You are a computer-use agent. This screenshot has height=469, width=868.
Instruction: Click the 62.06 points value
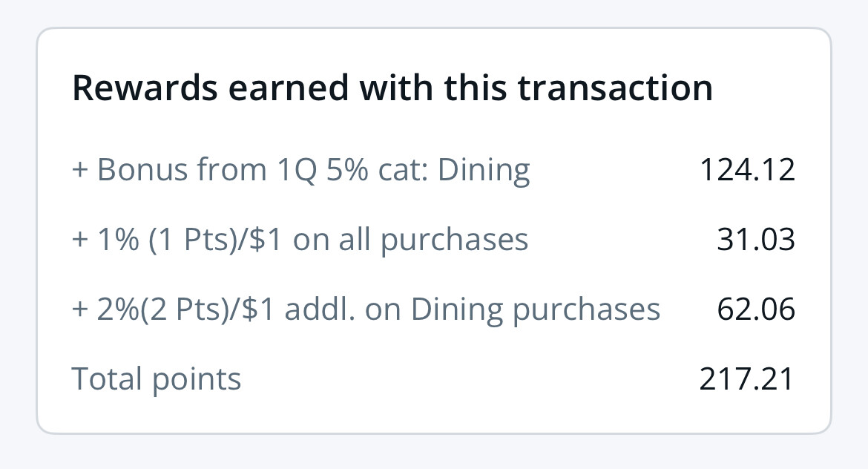pos(756,309)
